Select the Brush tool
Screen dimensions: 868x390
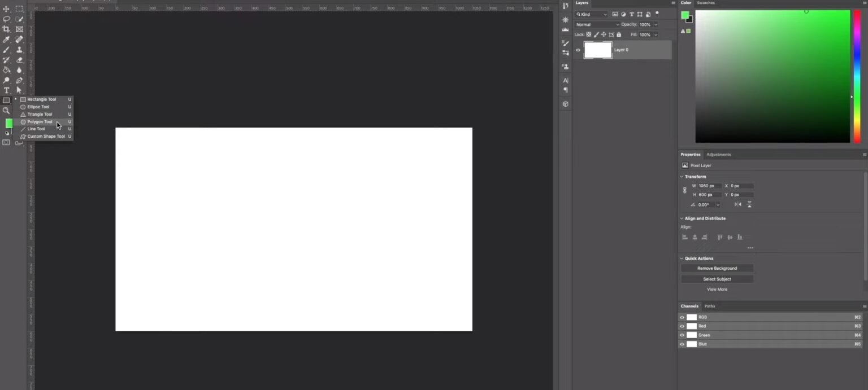[x=6, y=50]
